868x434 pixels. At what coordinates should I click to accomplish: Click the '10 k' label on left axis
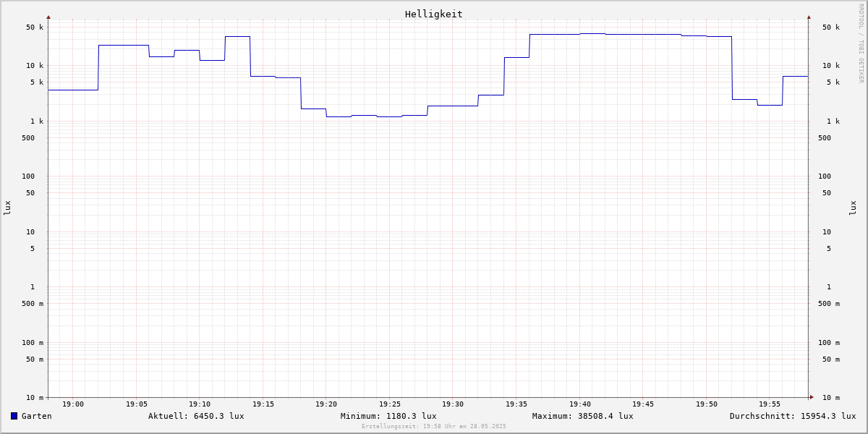pyautogui.click(x=35, y=66)
